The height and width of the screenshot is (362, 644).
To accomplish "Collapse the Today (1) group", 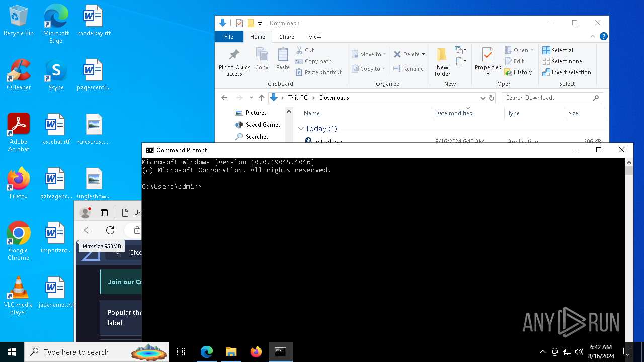I will point(301,129).
